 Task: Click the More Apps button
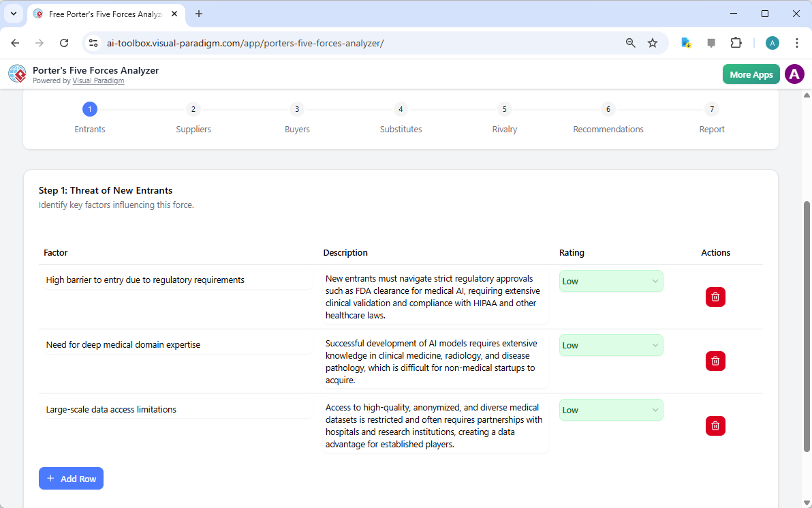[751, 74]
